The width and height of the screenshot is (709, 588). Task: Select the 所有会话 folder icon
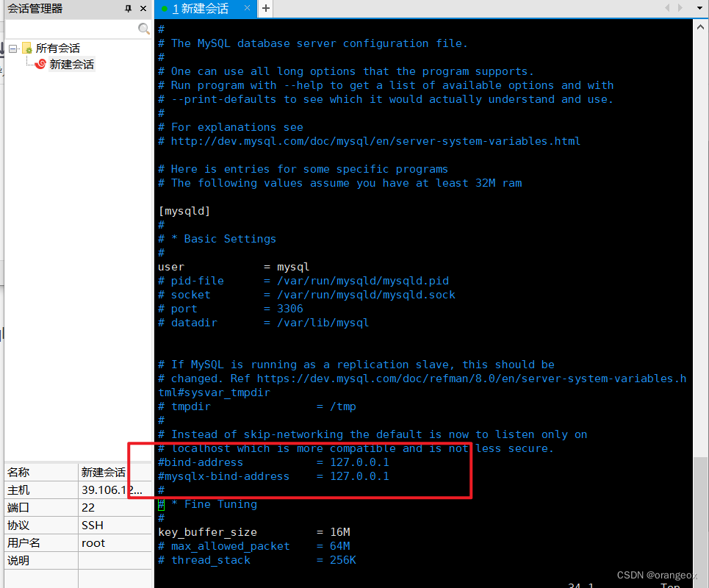[26, 49]
